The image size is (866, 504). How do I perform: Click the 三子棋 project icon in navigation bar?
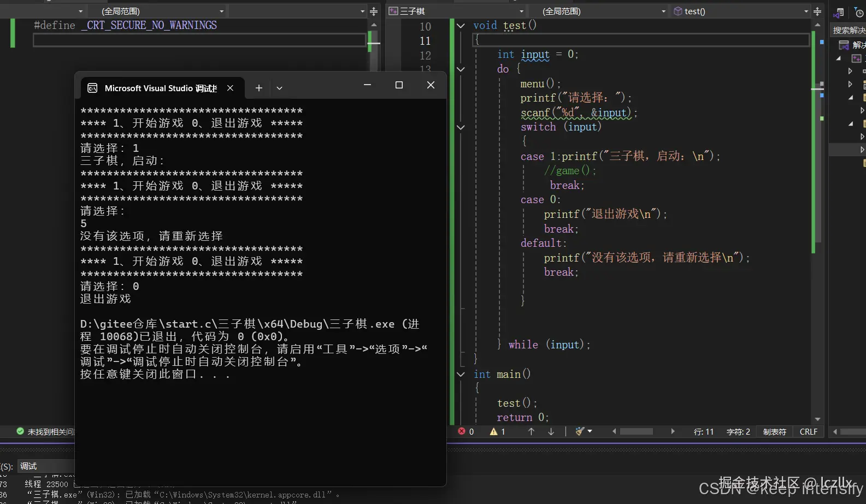(x=393, y=11)
